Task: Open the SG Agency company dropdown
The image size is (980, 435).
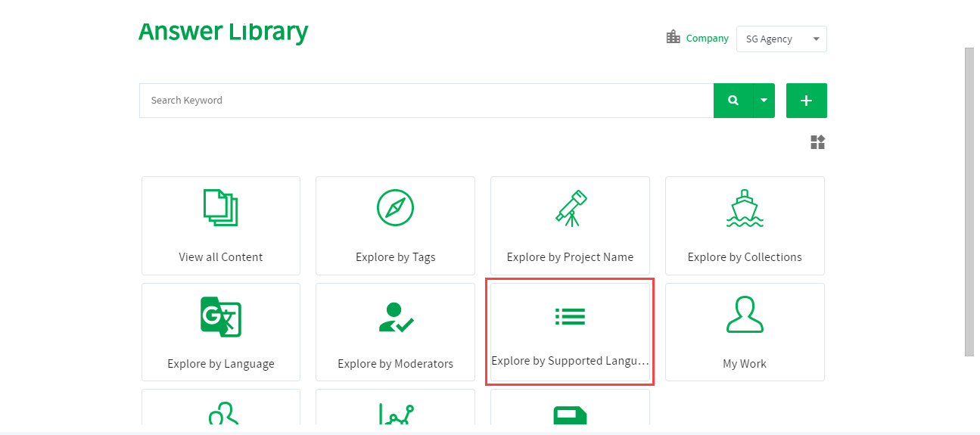Action: click(x=782, y=39)
